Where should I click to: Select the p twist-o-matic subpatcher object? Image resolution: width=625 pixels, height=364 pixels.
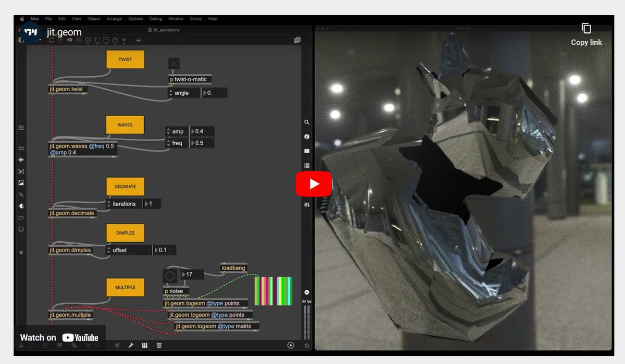[190, 80]
